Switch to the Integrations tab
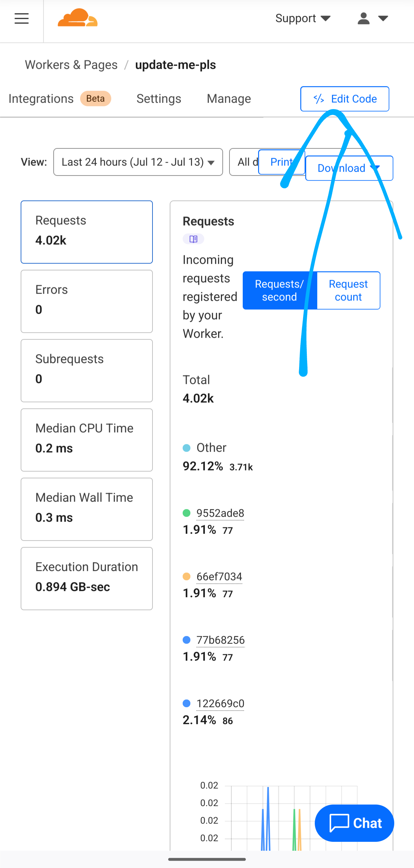The height and width of the screenshot is (868, 414). tap(41, 99)
